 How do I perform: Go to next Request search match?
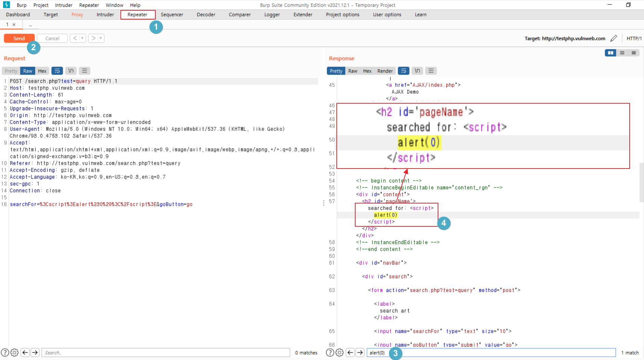[35, 352]
